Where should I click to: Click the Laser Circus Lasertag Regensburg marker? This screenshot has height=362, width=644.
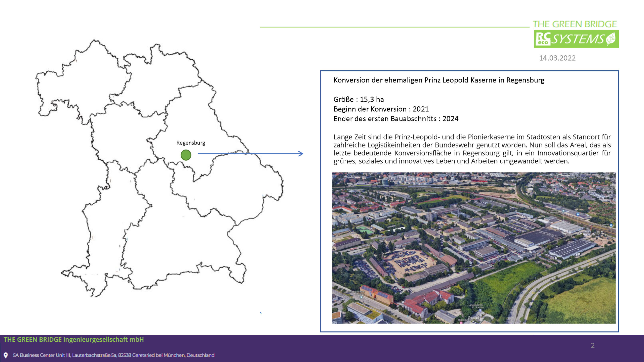point(563,211)
